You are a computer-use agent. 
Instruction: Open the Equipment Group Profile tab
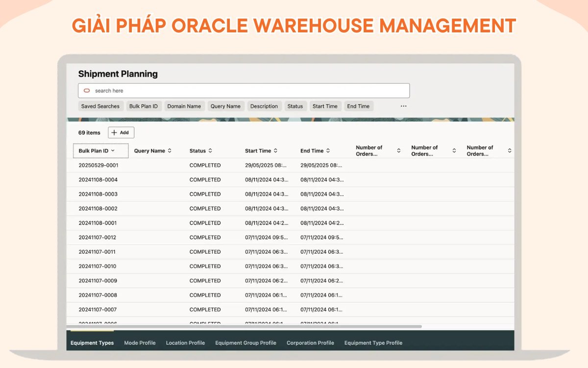245,343
